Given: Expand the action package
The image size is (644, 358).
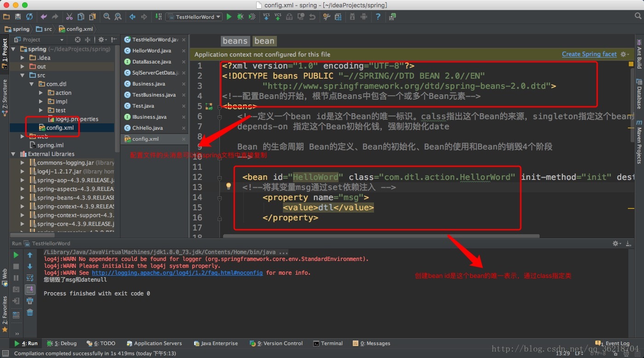Looking at the screenshot, I should click(40, 93).
